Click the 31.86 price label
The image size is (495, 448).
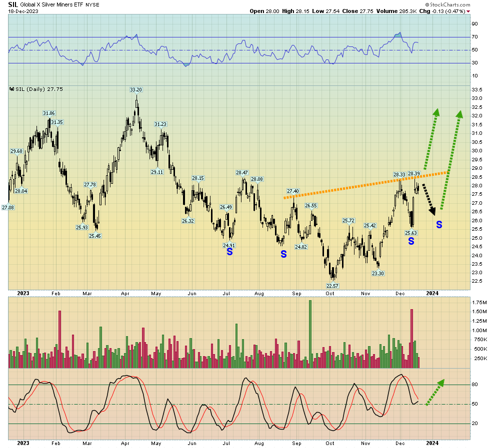pos(49,113)
